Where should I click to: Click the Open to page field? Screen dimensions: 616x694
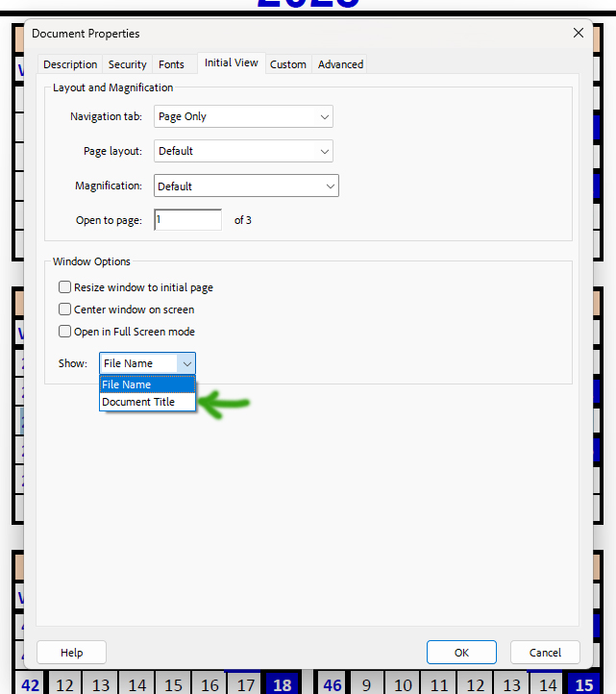click(x=187, y=220)
